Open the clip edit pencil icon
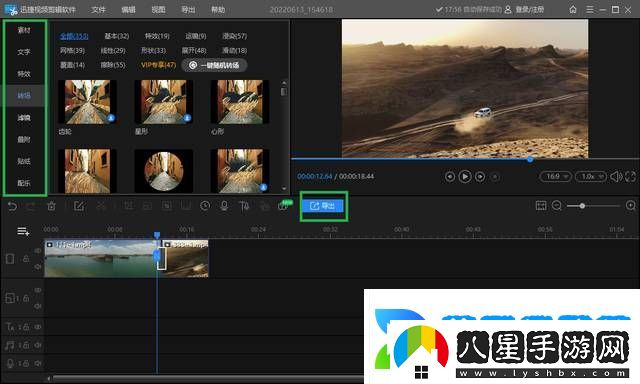 tap(79, 206)
